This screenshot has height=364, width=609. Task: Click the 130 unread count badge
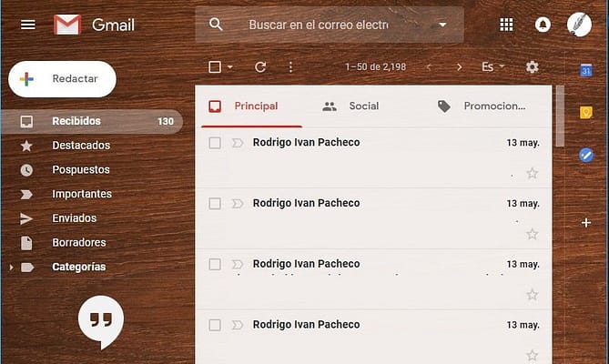pos(166,121)
